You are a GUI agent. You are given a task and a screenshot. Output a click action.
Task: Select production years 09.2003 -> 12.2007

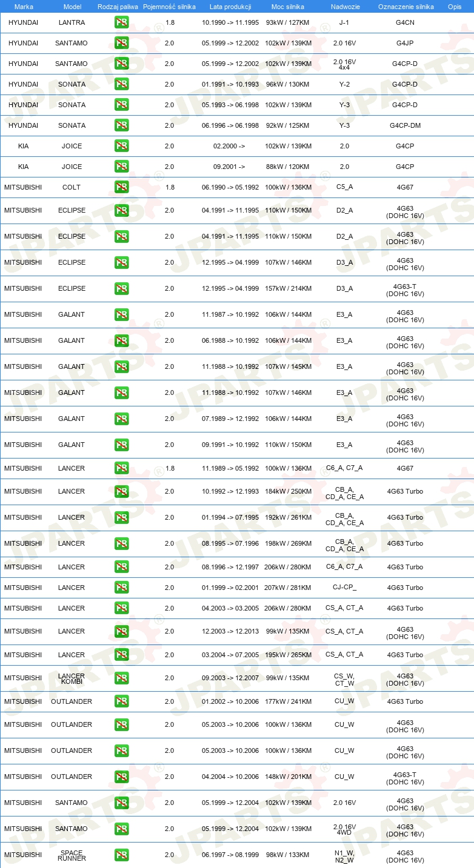[x=230, y=678]
